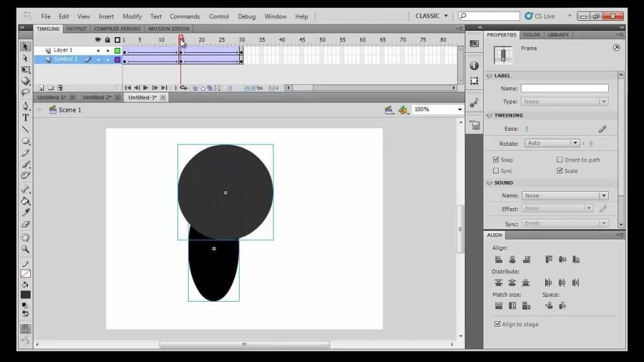Image resolution: width=644 pixels, height=362 pixels.
Task: Select the Free Transform tool
Action: 25,70
